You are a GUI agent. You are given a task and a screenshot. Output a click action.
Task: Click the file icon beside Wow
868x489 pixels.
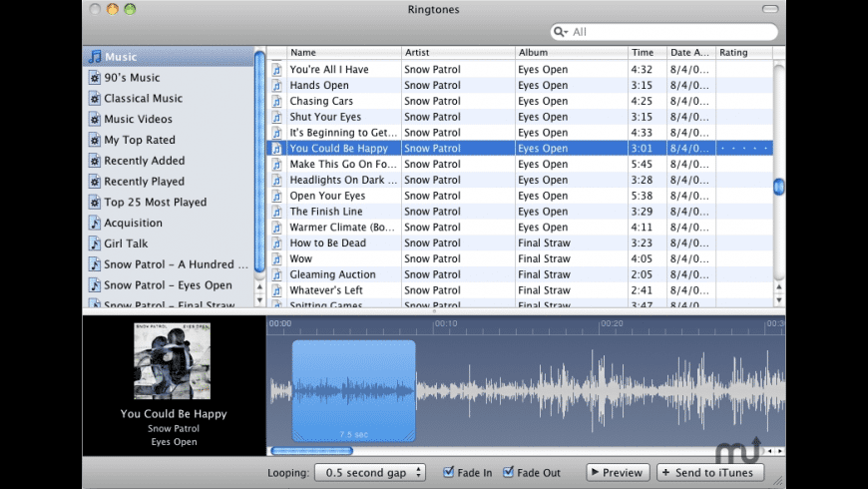pos(276,258)
